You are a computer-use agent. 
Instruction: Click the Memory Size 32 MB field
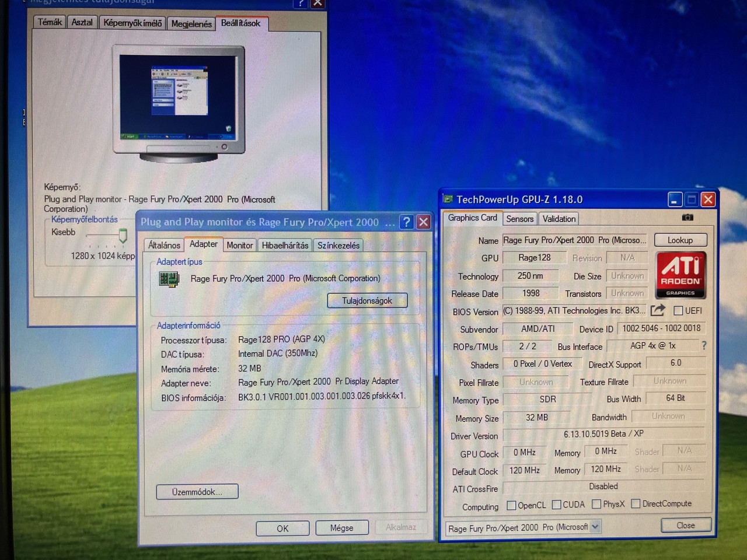click(537, 418)
